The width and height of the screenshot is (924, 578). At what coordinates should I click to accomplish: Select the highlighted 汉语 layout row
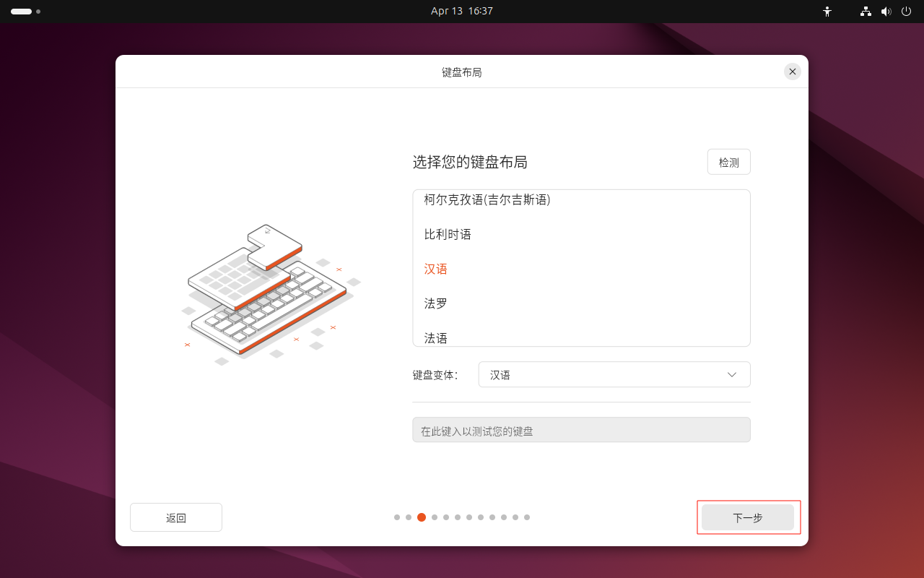point(581,269)
